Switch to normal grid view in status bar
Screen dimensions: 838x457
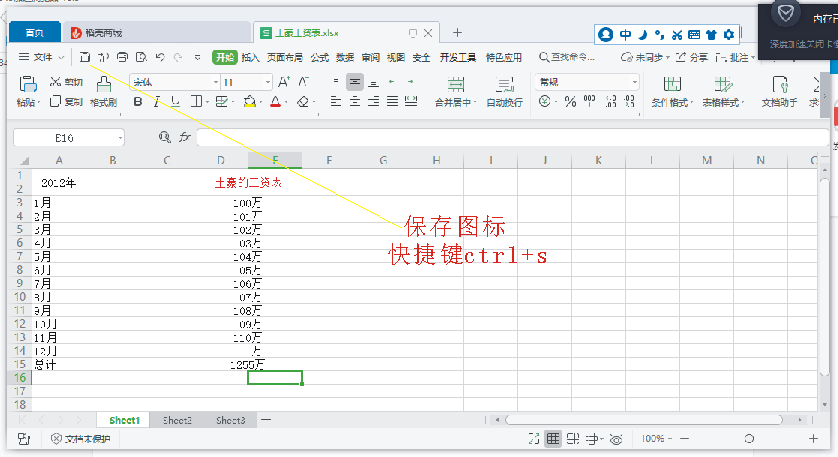click(x=553, y=439)
